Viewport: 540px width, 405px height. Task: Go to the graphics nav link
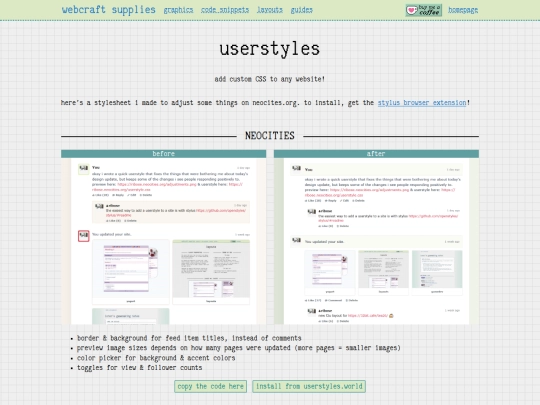point(178,10)
